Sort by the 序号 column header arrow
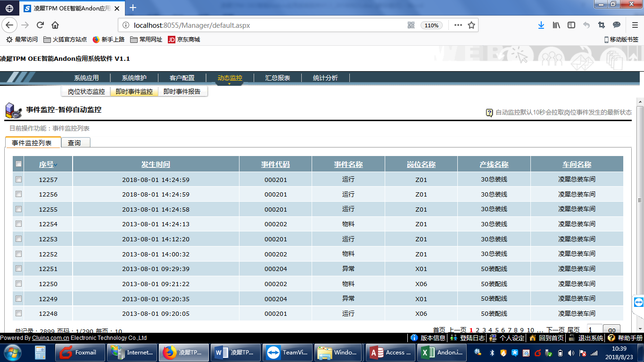 tap(56, 165)
